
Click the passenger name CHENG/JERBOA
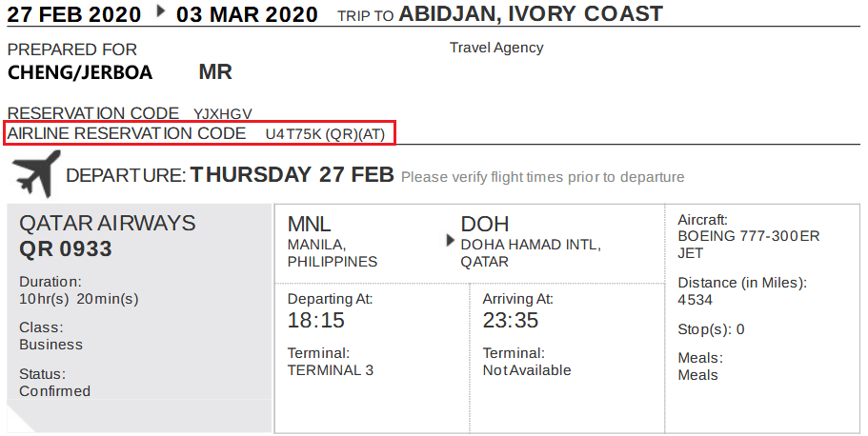pos(80,72)
